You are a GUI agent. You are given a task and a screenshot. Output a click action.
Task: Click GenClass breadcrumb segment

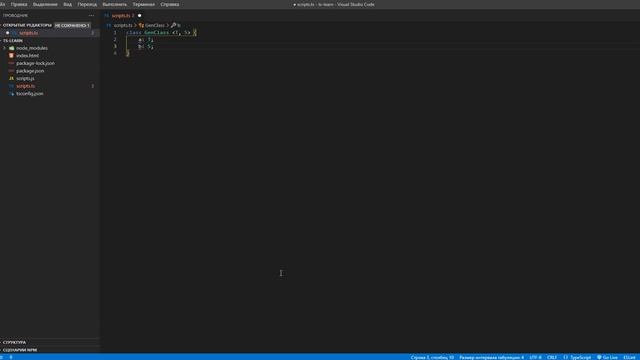(x=155, y=25)
